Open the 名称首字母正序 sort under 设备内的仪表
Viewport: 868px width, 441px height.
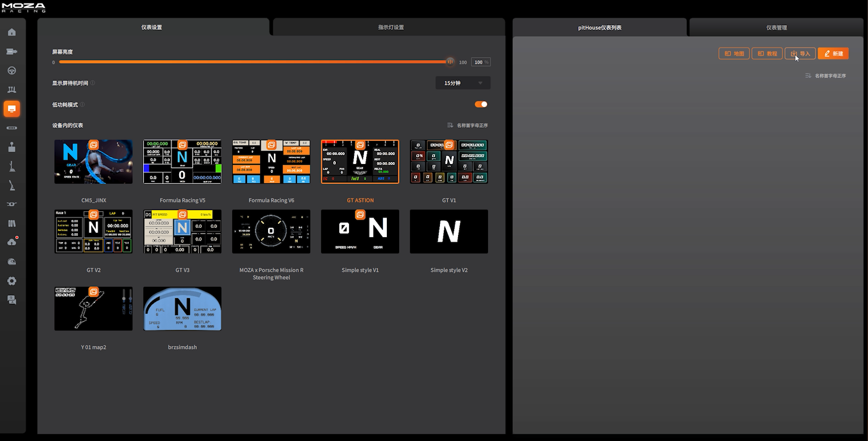coord(467,125)
